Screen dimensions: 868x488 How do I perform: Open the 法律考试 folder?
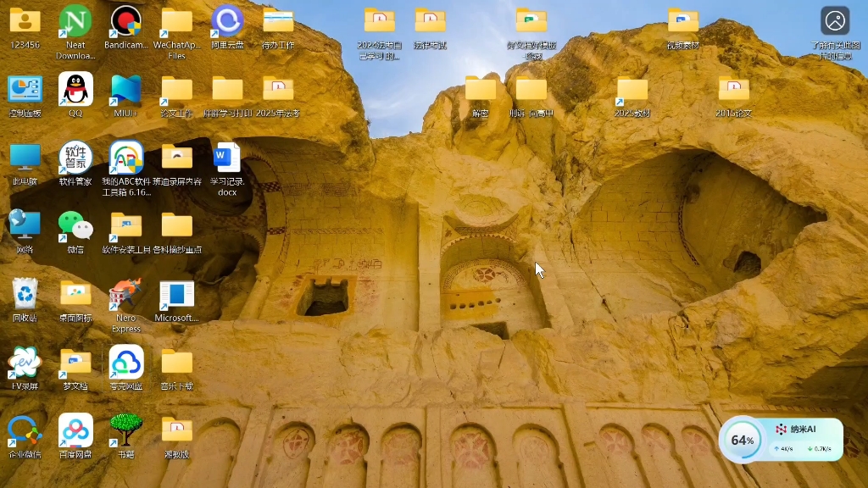tap(430, 21)
